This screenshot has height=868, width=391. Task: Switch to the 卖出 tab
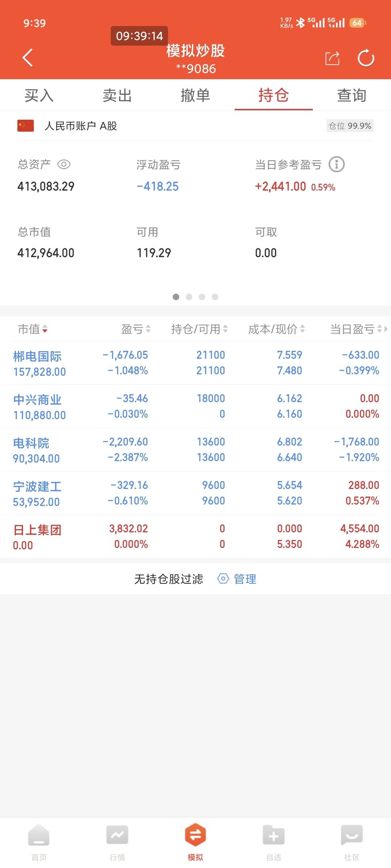pyautogui.click(x=117, y=95)
